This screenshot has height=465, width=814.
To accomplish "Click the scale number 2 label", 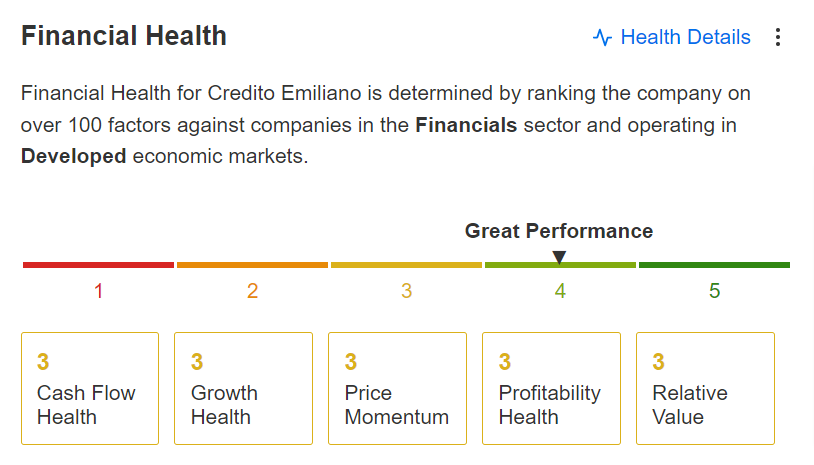I will coord(252,291).
